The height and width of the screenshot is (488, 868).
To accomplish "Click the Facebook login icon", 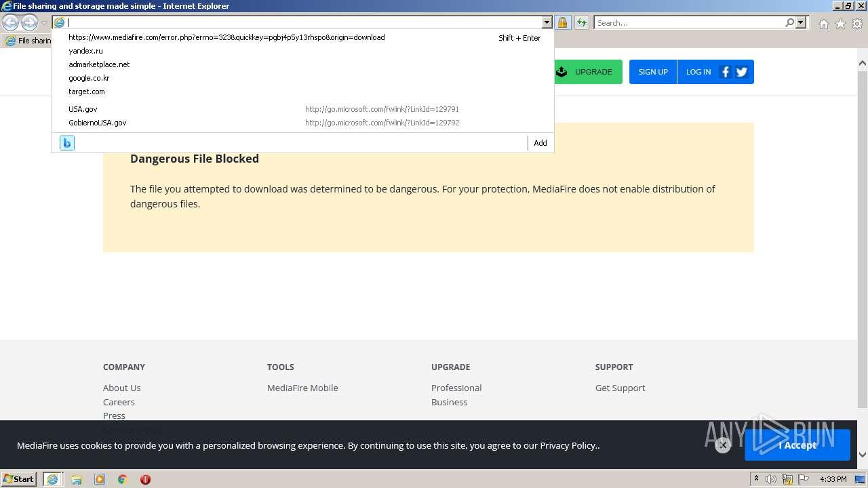I will (725, 72).
